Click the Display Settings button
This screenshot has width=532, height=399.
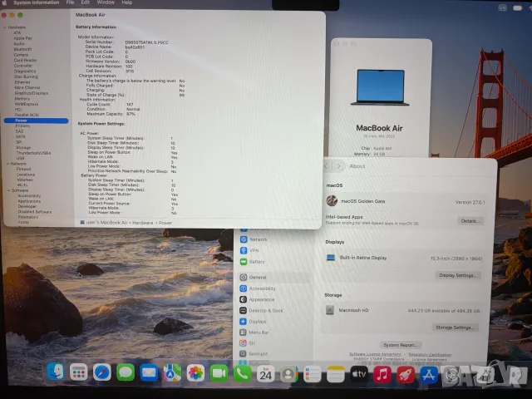click(x=458, y=275)
